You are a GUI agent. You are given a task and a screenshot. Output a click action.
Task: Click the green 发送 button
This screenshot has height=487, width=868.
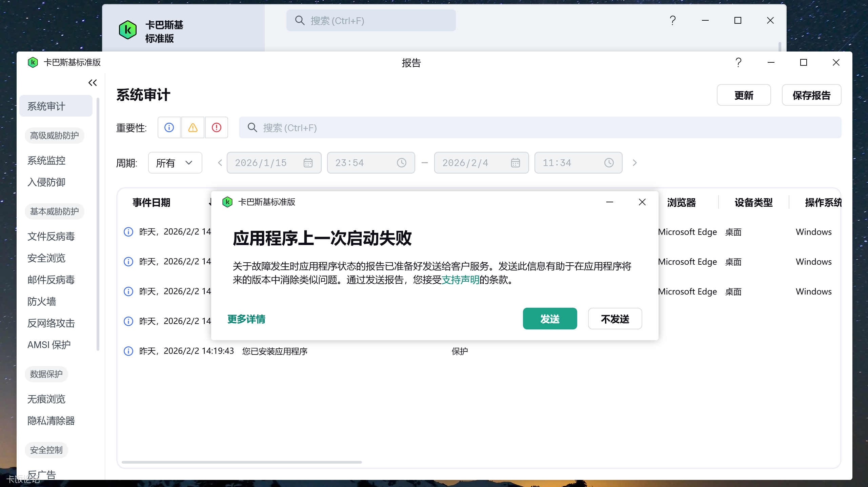pyautogui.click(x=550, y=319)
